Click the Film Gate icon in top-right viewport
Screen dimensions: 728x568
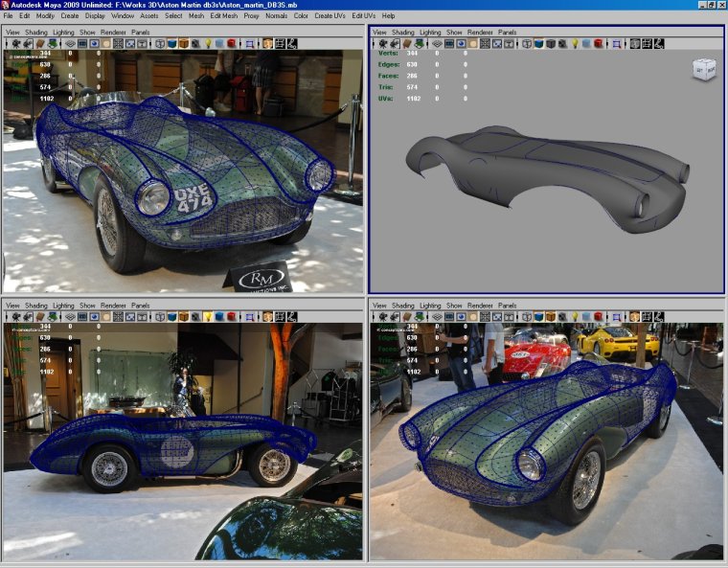click(449, 44)
